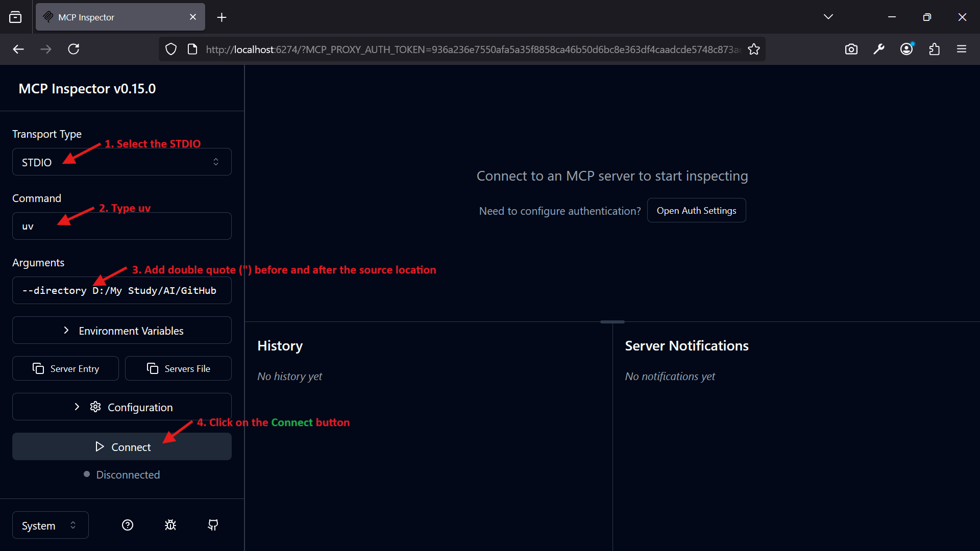Screen dimensions: 980x551
Task: Focus the Arguments input field
Action: tap(122, 290)
